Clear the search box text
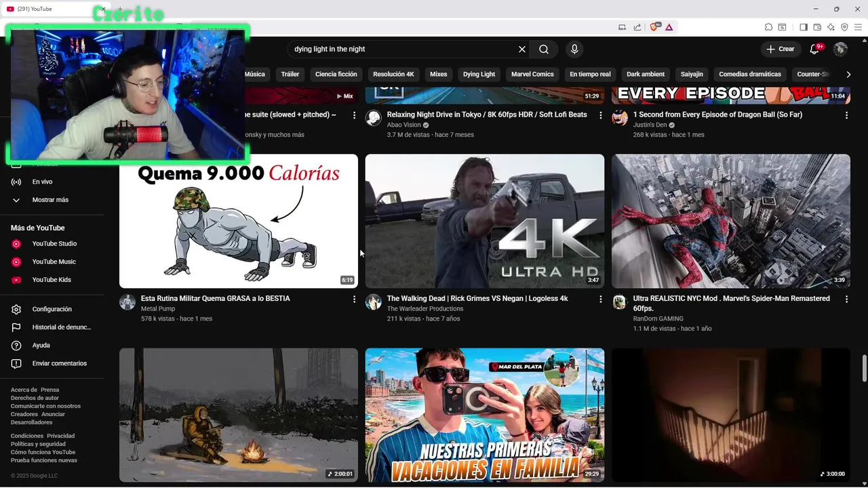Screen dimensions: 868x488 click(522, 49)
